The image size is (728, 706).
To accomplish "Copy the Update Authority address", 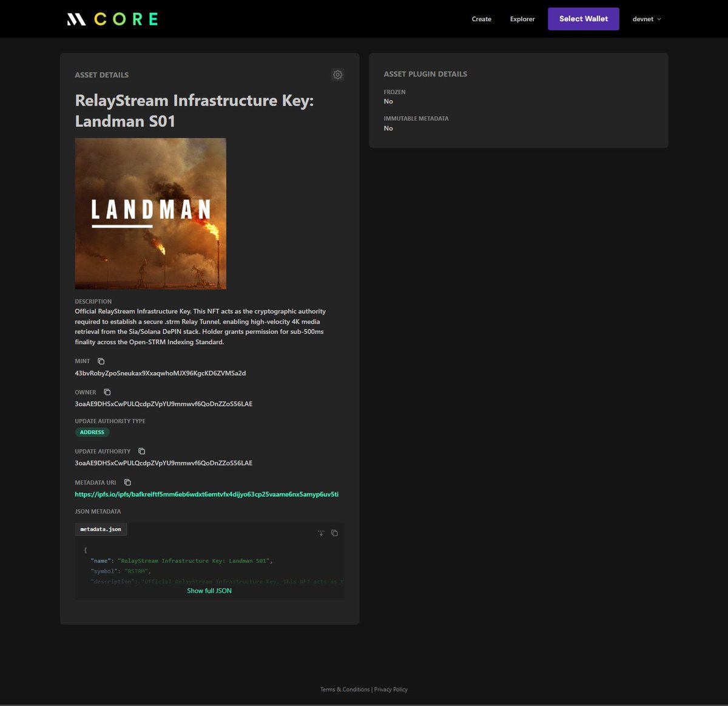I will 142,451.
